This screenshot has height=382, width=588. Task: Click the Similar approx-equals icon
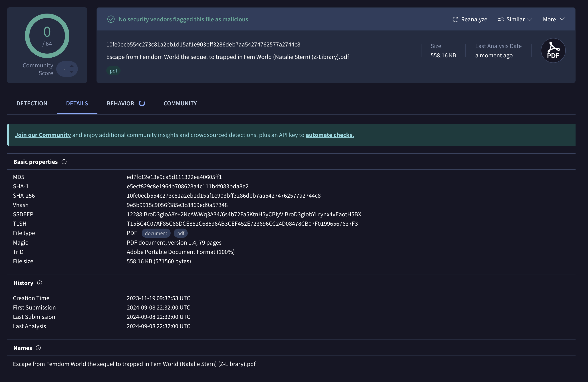pyautogui.click(x=501, y=19)
